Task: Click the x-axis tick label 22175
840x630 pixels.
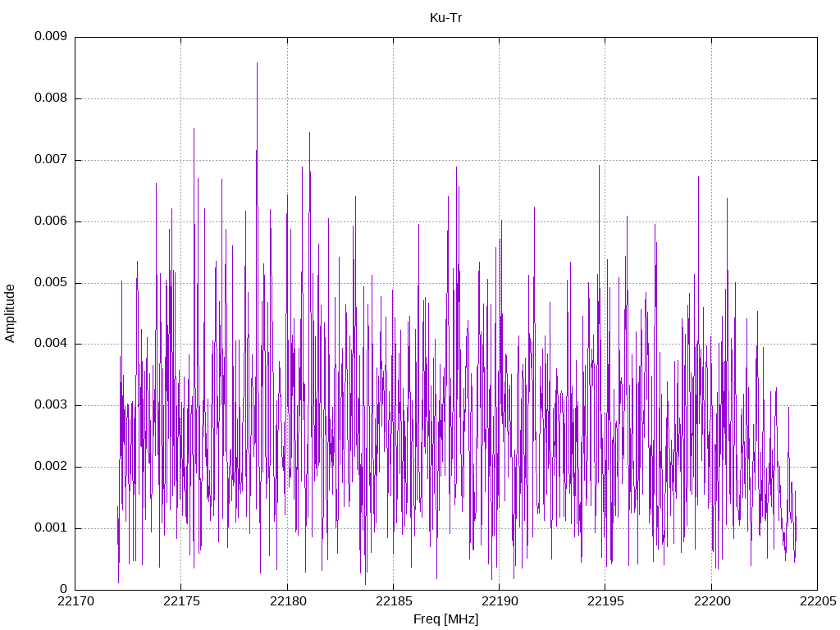Action: tap(181, 601)
